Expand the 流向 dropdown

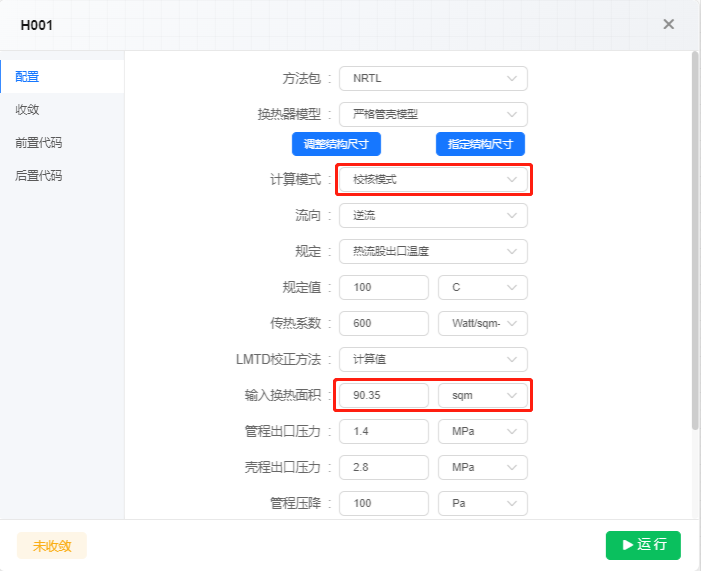click(433, 216)
